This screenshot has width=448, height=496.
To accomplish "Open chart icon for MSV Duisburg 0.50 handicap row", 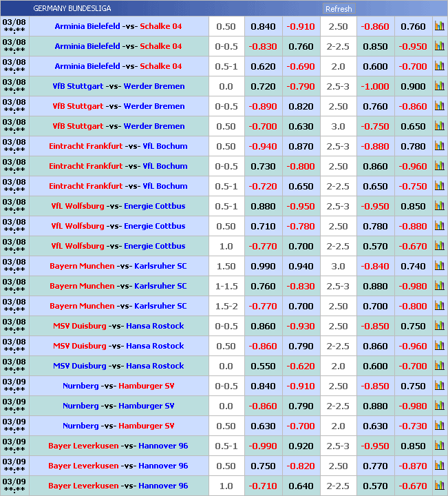I will pyautogui.click(x=440, y=345).
